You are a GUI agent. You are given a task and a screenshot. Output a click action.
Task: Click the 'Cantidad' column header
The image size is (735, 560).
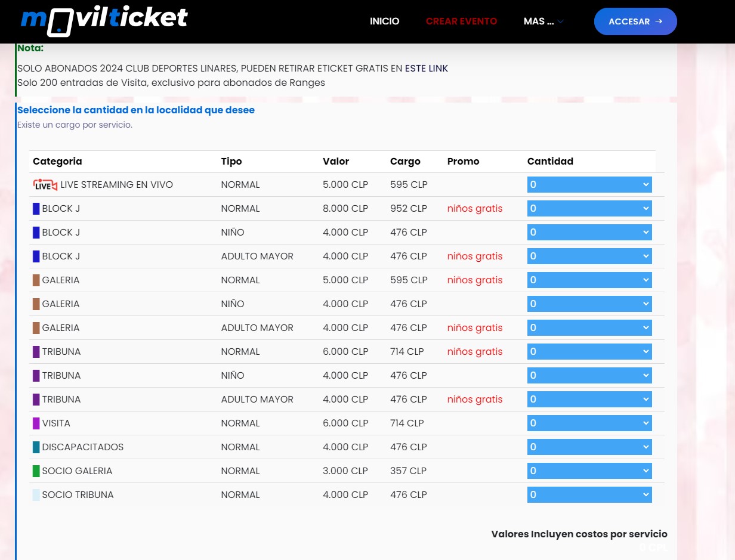click(550, 162)
